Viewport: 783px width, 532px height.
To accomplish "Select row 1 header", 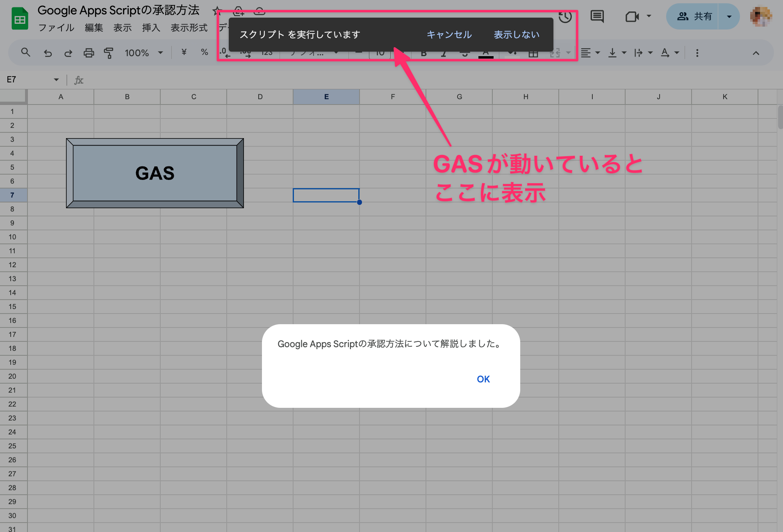I will pyautogui.click(x=13, y=111).
